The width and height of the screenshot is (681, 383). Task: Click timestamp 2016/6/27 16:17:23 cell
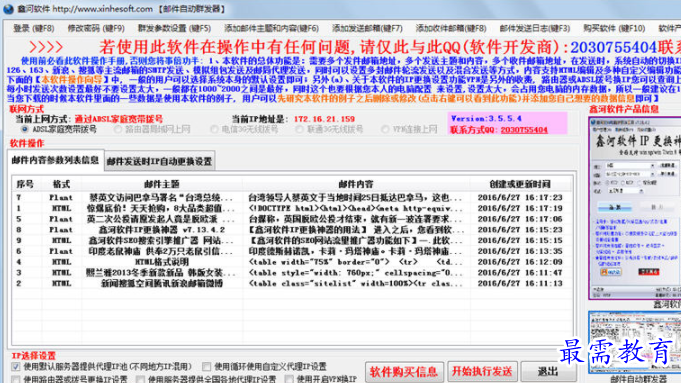[x=520, y=198]
